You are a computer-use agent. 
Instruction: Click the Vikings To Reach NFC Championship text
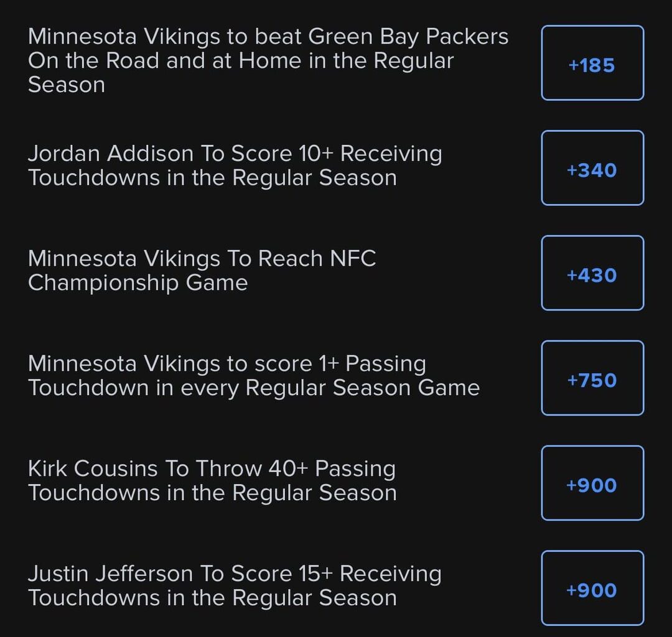point(202,271)
